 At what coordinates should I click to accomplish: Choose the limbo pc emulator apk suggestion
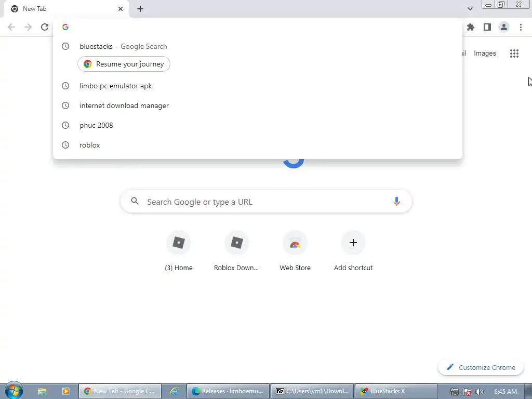(258, 86)
